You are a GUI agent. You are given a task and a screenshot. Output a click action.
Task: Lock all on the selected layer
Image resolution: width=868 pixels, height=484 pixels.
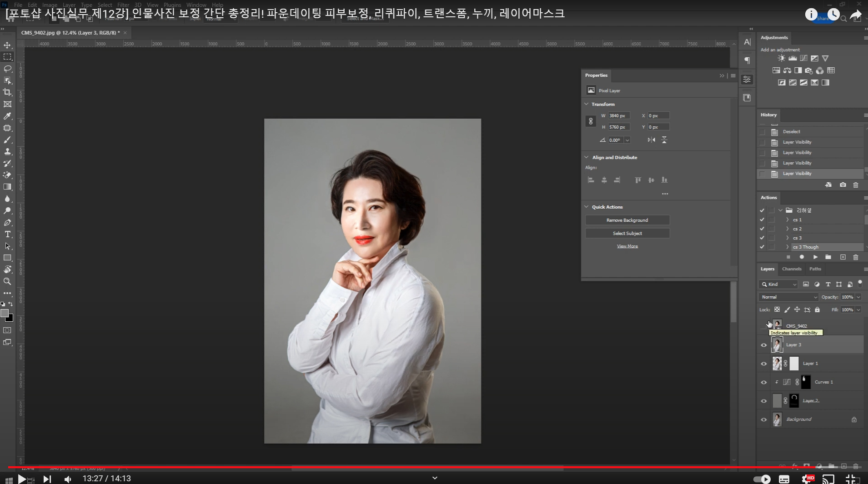(x=817, y=309)
